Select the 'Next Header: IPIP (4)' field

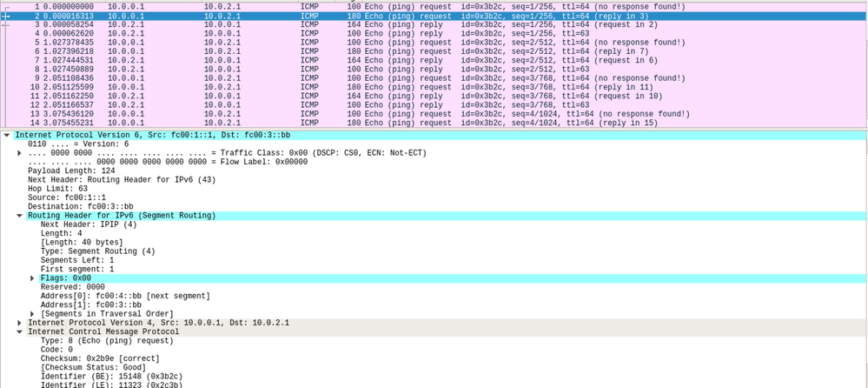[x=89, y=224]
